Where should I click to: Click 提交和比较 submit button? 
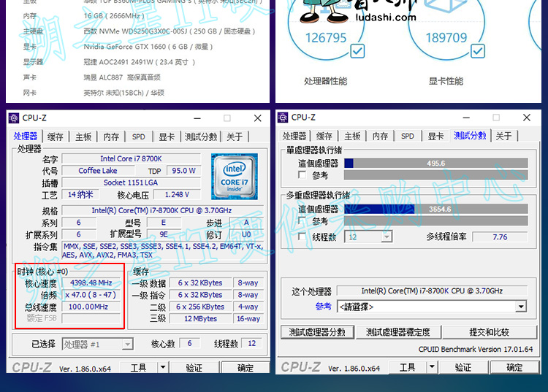(x=489, y=332)
